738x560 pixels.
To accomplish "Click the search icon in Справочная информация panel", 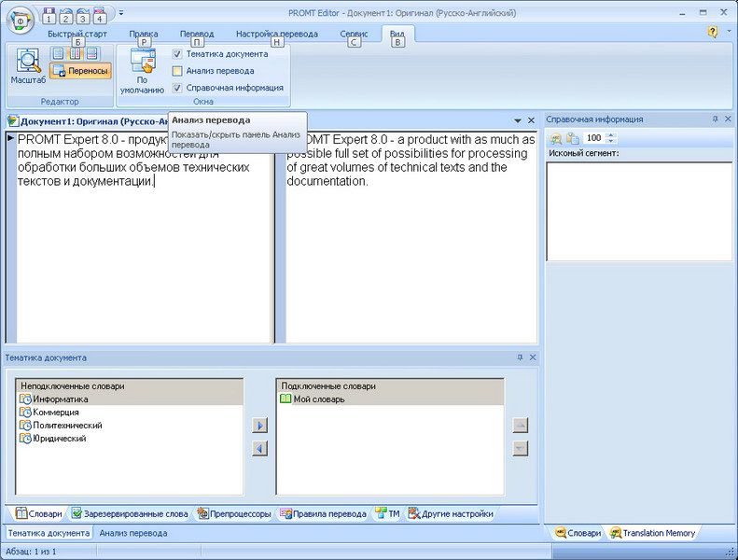I will (x=556, y=138).
